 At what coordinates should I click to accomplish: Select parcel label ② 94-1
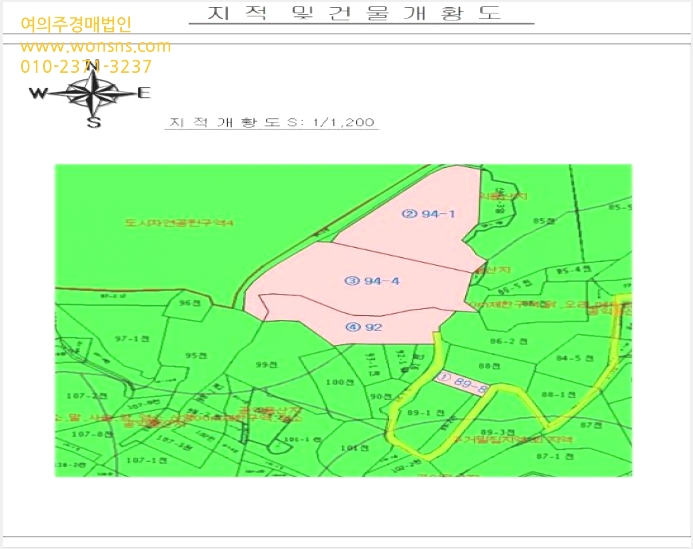pos(428,214)
